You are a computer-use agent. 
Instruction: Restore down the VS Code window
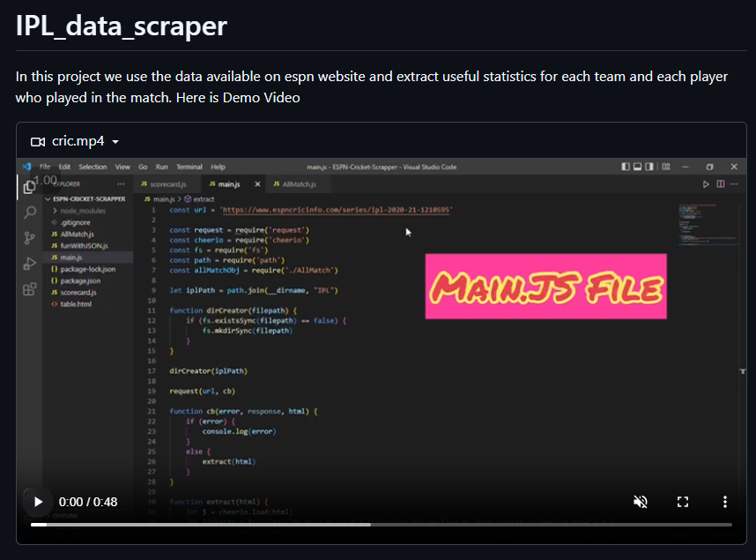coord(709,167)
